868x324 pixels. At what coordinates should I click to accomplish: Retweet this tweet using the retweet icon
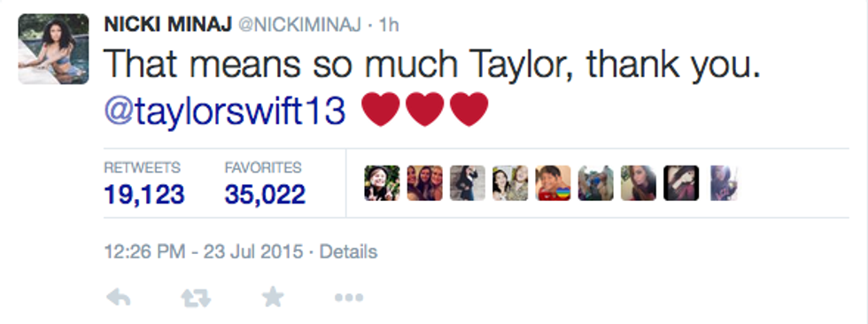[196, 298]
